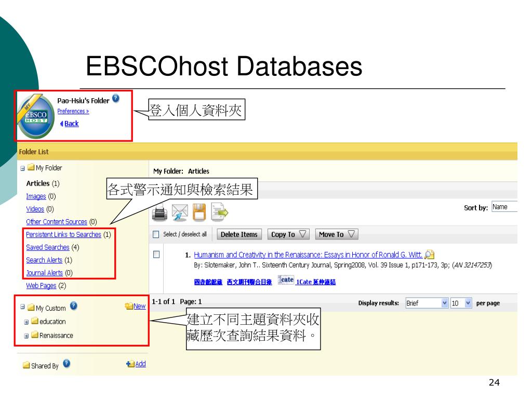532x399 pixels.
Task: Open the Move To dropdown
Action: coord(337,234)
